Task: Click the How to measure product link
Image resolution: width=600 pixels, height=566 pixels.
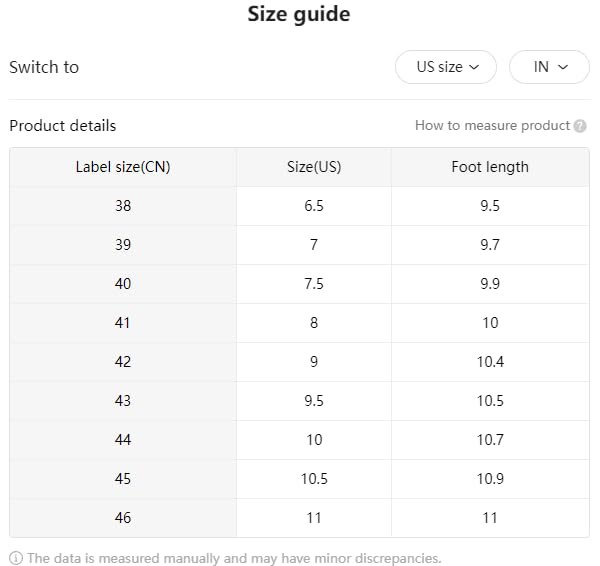Action: [492, 126]
